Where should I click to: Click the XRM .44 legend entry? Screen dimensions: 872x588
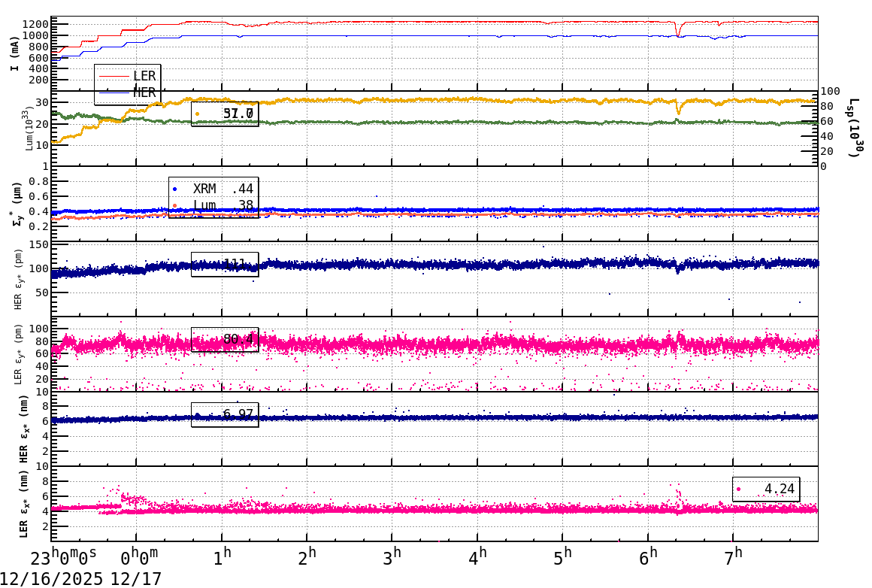coord(213,189)
